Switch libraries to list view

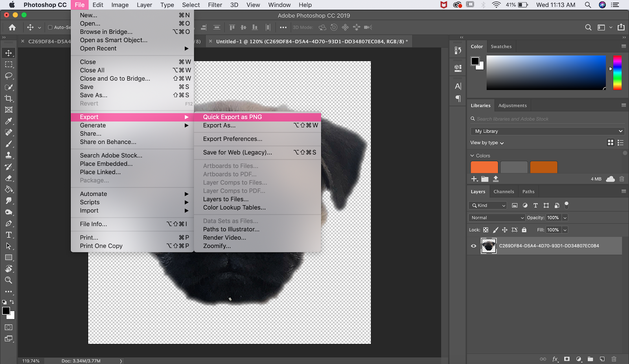coord(621,143)
